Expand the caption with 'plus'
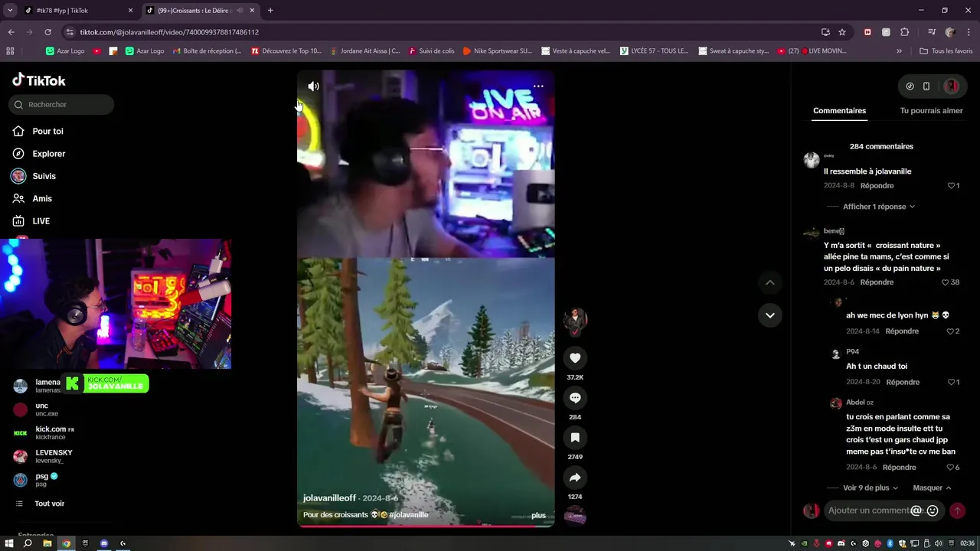 point(539,515)
